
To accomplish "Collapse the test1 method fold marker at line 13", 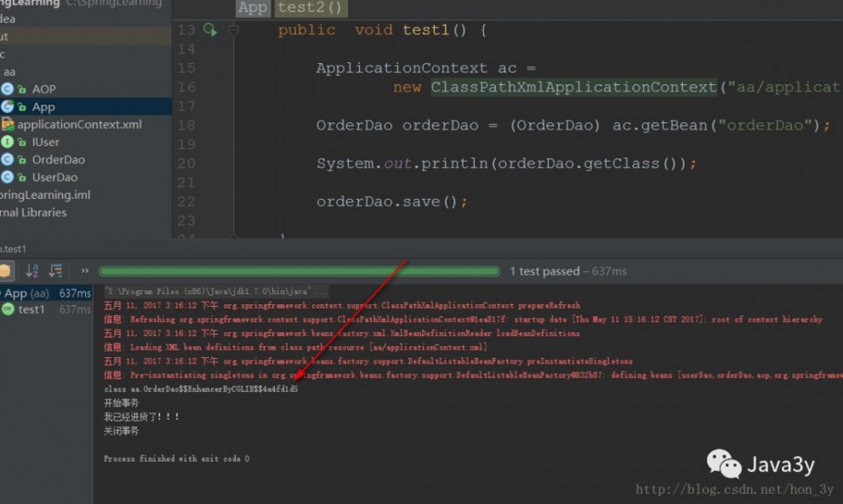I will point(234,30).
